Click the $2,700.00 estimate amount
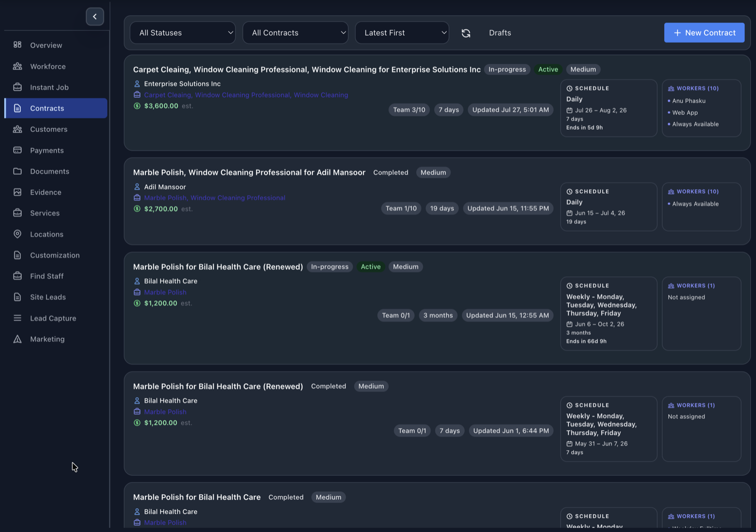Viewport: 756px width, 532px height. point(161,209)
